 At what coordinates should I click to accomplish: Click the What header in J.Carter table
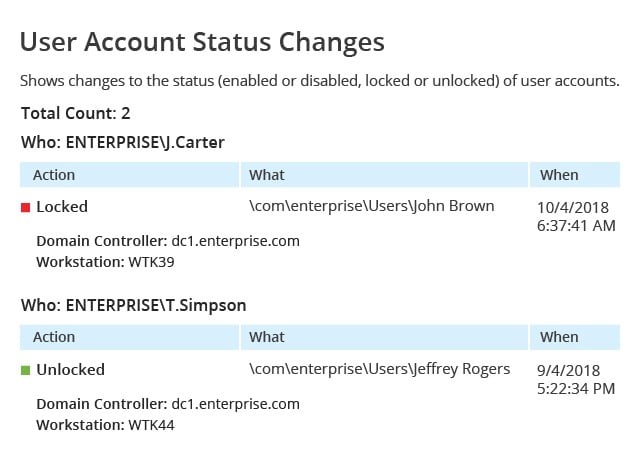pos(384,175)
